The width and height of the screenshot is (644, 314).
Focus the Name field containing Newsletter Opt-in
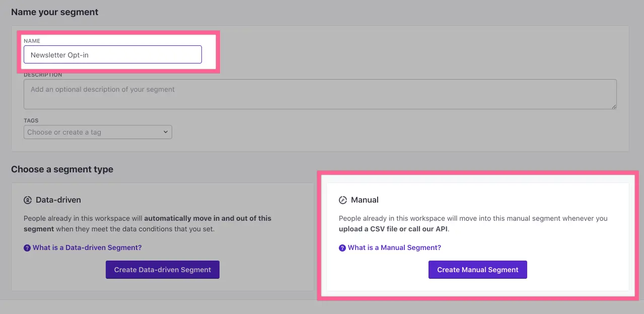(x=112, y=55)
